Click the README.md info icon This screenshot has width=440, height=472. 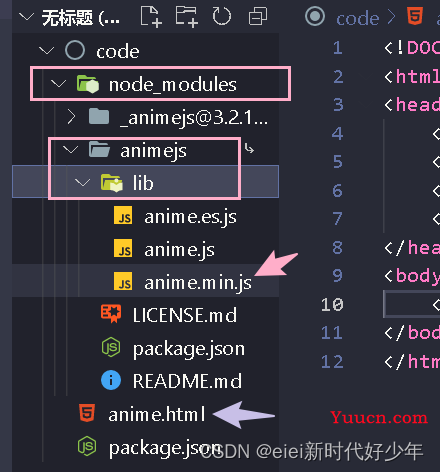pyautogui.click(x=111, y=380)
